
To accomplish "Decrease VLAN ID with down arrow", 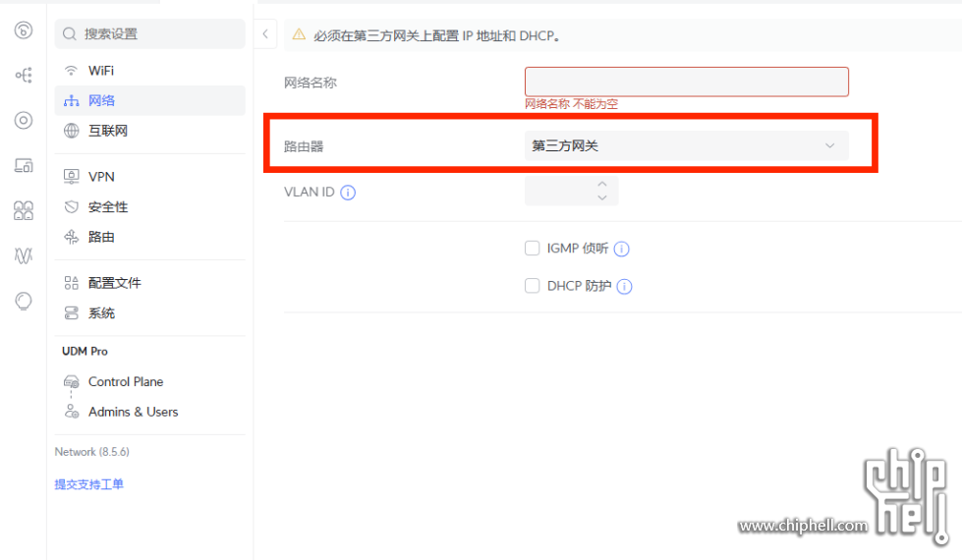I will [x=602, y=197].
